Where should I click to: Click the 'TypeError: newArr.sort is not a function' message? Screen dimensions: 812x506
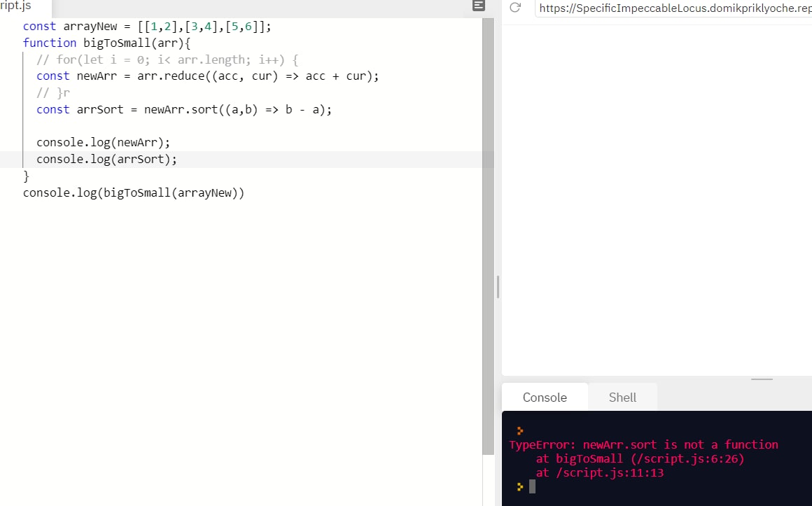point(643,445)
